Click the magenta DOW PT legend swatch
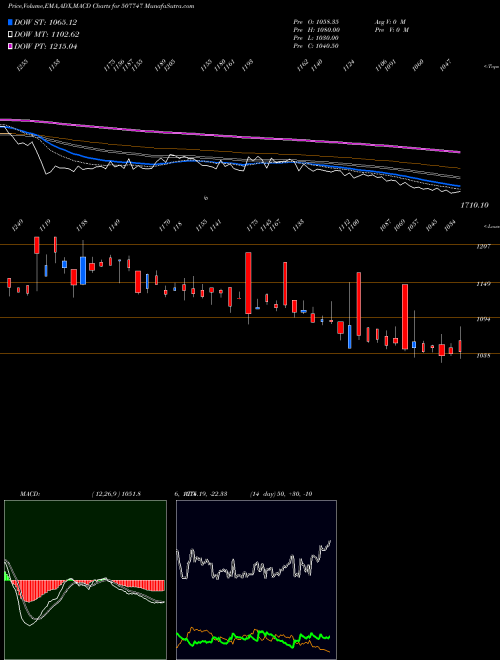Viewport: 500px width, 660px height. click(10, 46)
